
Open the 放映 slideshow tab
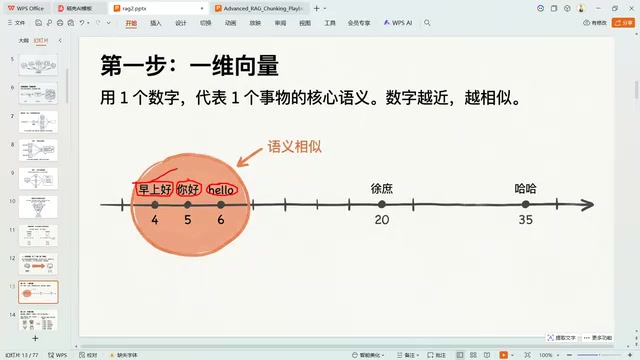255,23
